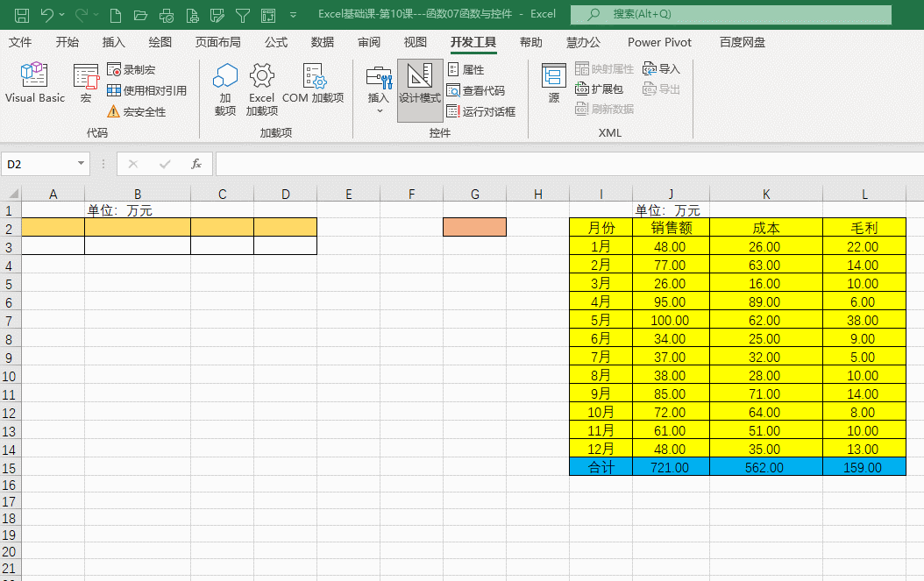Click 扩展包 expansion packs
The image size is (924, 581).
click(x=600, y=89)
